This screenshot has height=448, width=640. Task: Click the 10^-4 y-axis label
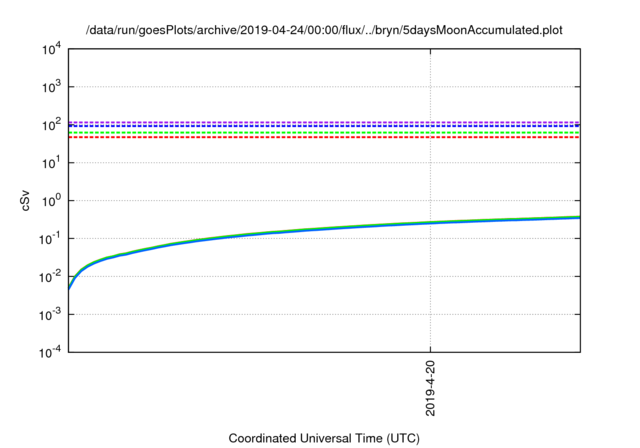tap(51, 352)
